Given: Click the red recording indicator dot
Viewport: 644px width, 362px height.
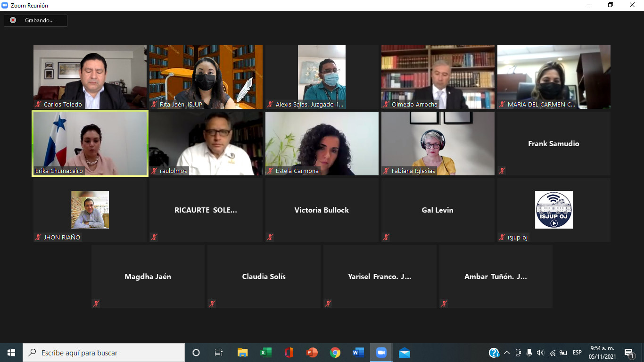Looking at the screenshot, I should coord(13,20).
